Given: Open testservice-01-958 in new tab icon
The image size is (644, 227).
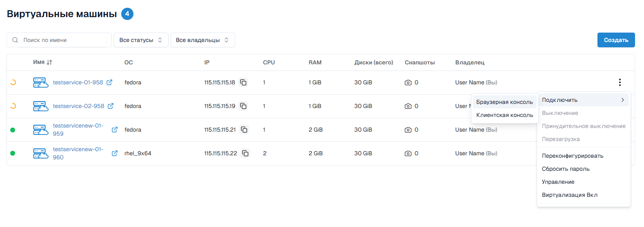Looking at the screenshot, I should 109,82.
